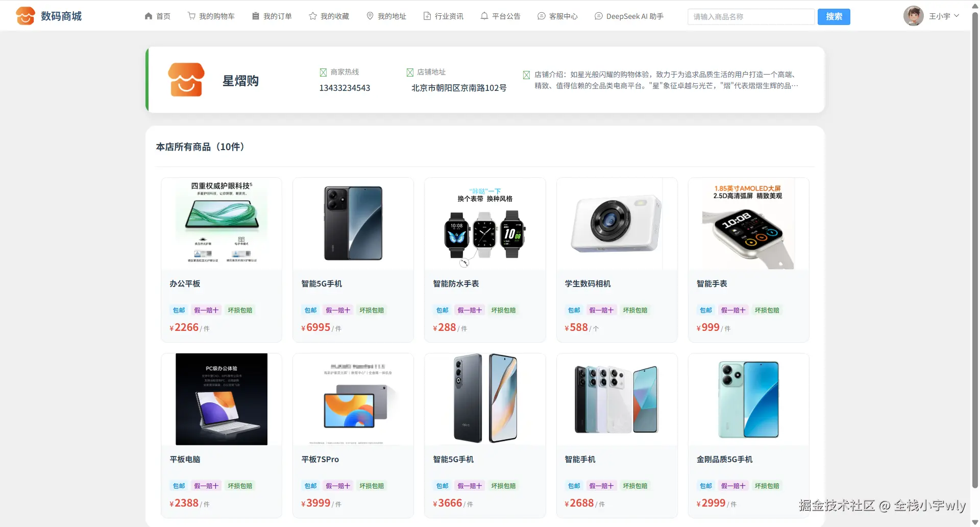The image size is (980, 527).
Task: Click the bell icon for 平台公告
Action: pos(484,16)
